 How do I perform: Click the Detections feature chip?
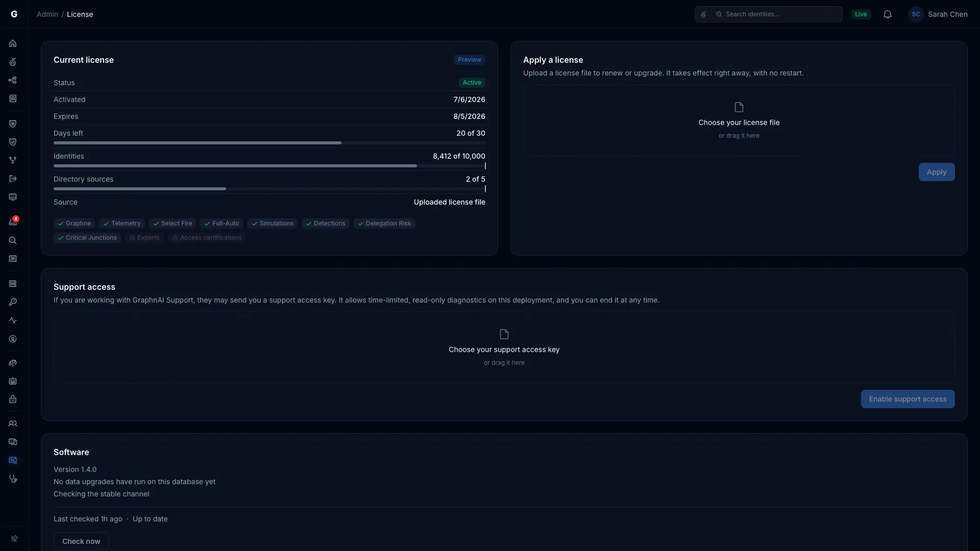[x=326, y=223]
